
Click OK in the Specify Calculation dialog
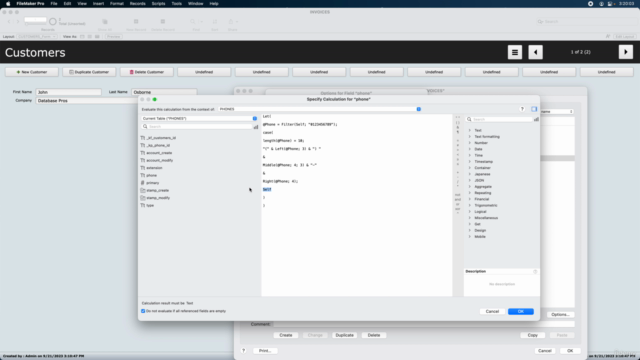pyautogui.click(x=521, y=311)
